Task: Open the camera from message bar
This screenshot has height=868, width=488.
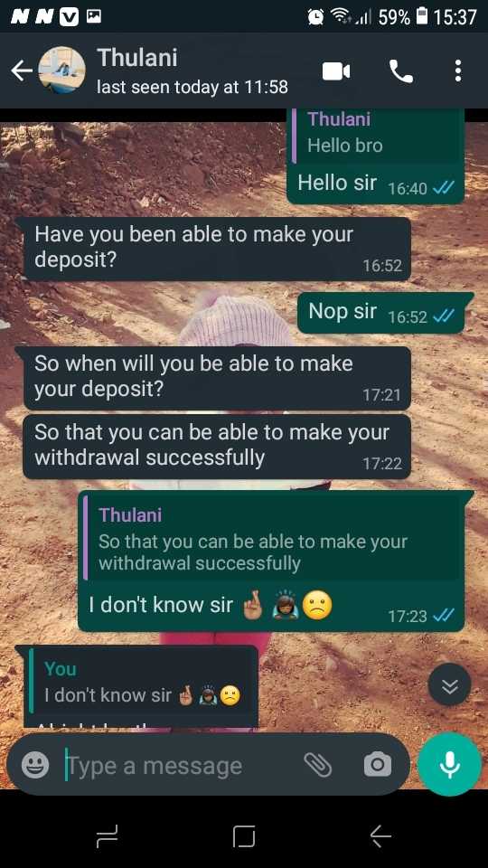Action: pyautogui.click(x=378, y=765)
